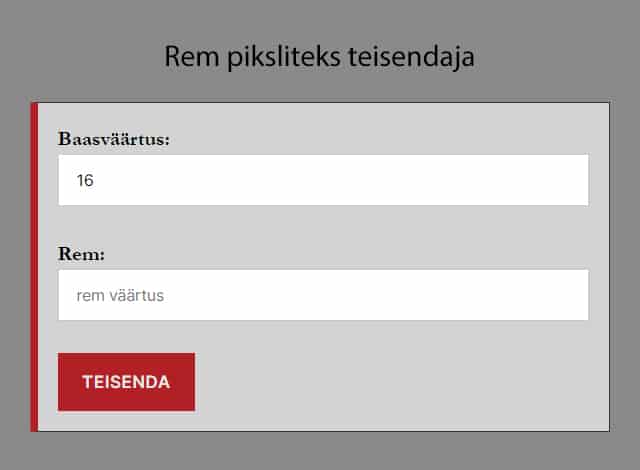This screenshot has width=640, height=470.
Task: Click the 'rem väärtus' placeholder text
Action: click(119, 296)
